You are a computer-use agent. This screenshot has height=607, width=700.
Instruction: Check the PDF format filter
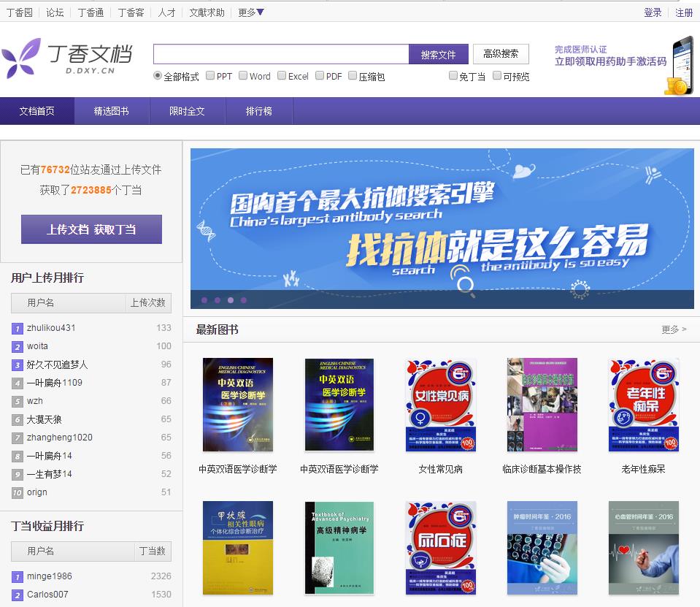(319, 75)
